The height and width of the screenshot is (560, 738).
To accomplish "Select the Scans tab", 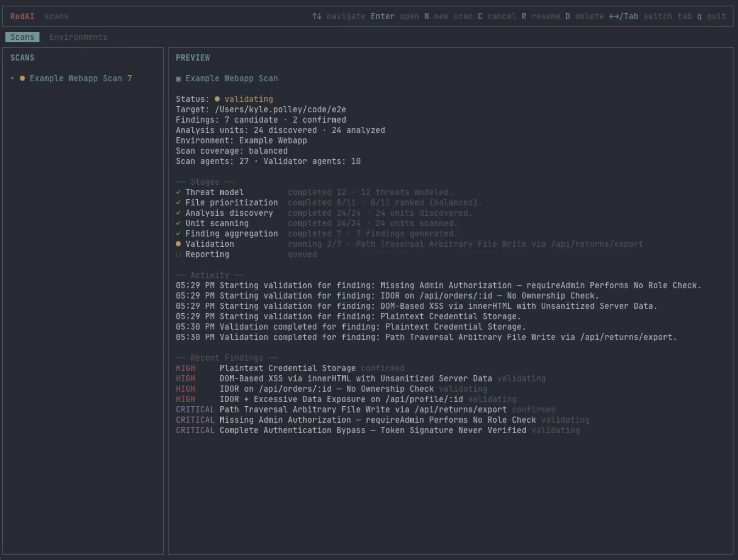I will coord(22,37).
